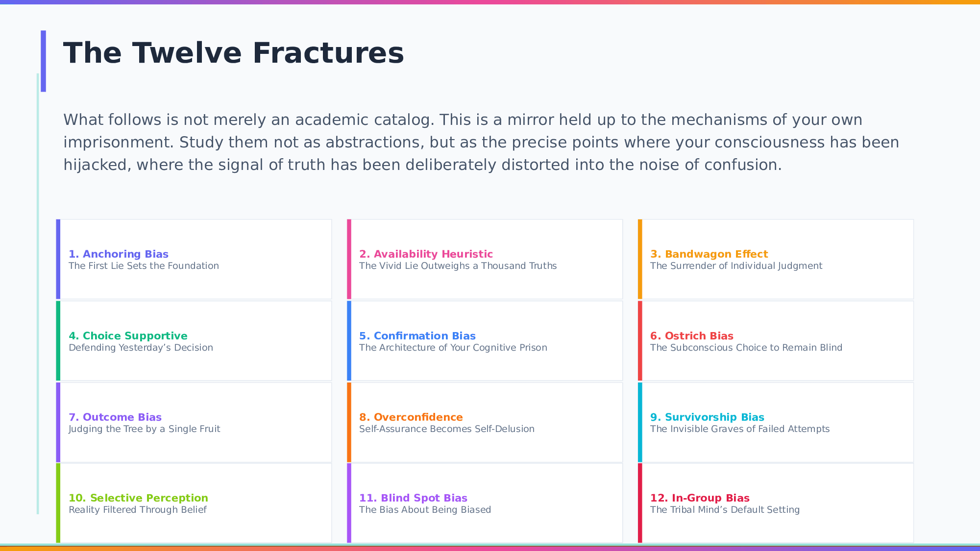Click the "The Twelve Fractures" slide title

tap(233, 53)
